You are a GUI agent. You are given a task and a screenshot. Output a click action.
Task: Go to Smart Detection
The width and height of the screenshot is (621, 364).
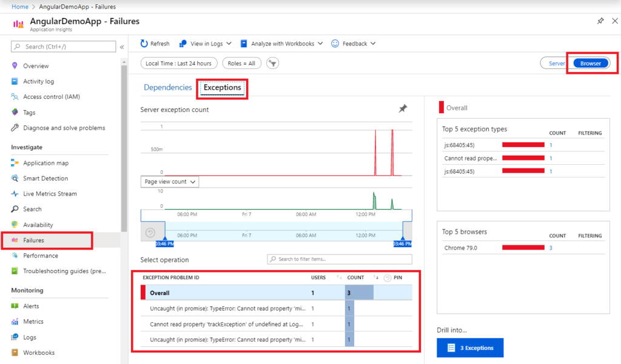(x=45, y=179)
